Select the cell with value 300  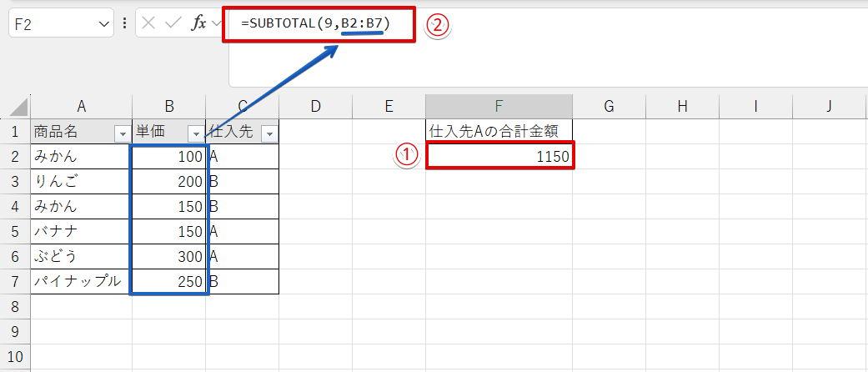168,257
